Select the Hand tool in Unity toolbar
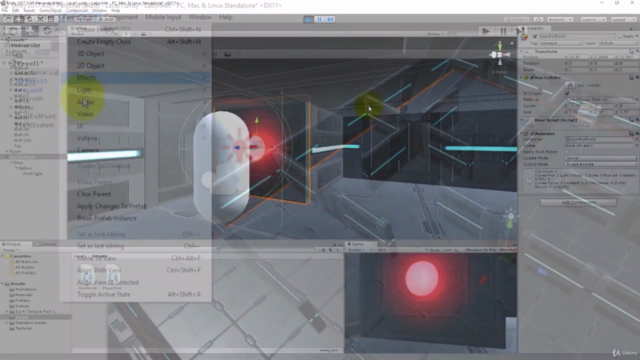This screenshot has width=640, height=360. pyautogui.click(x=8, y=19)
